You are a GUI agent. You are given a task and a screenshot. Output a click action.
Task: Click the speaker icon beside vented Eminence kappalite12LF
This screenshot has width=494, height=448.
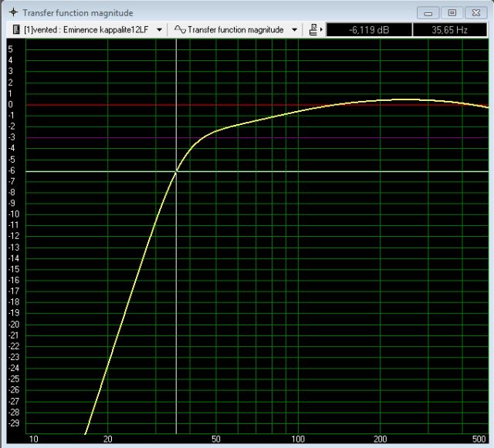18,30
